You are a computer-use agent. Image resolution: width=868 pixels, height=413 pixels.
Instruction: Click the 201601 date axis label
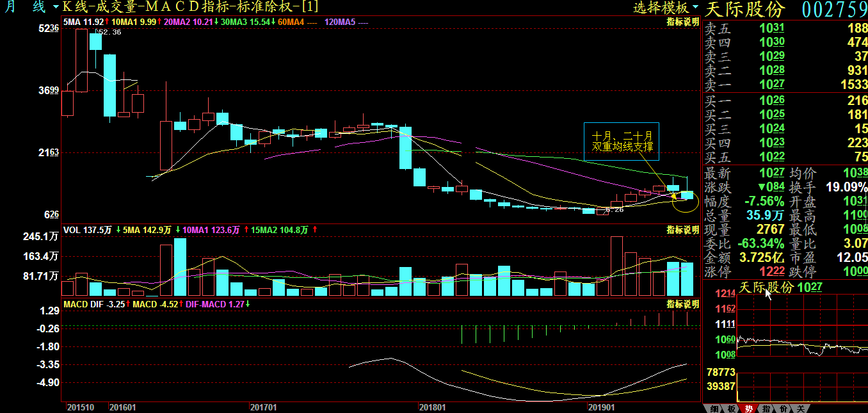click(122, 407)
